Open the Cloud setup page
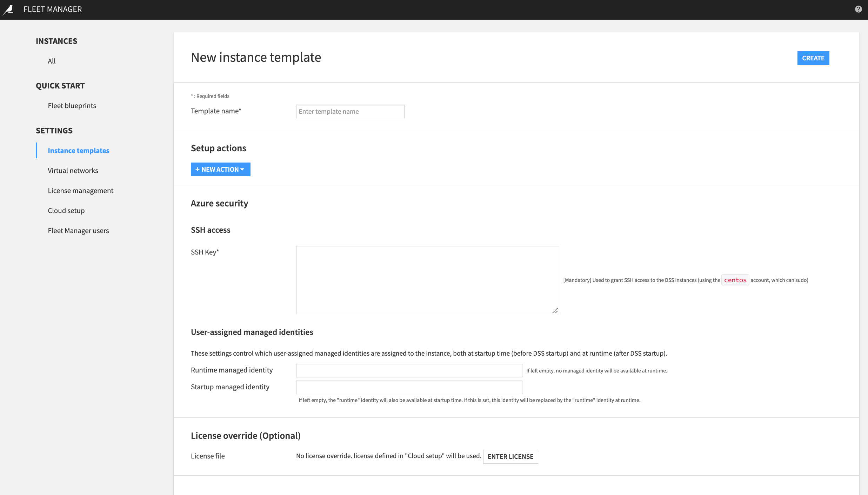 point(66,210)
